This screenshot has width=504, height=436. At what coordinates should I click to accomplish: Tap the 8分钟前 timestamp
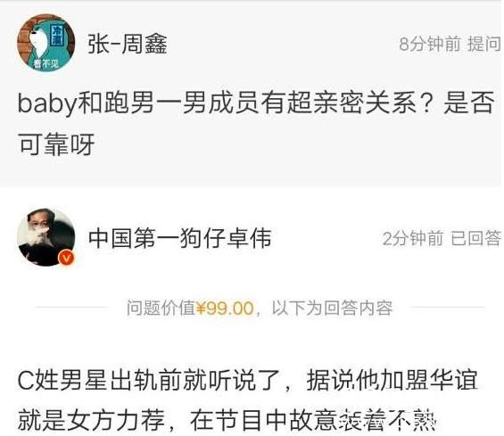coord(430,44)
